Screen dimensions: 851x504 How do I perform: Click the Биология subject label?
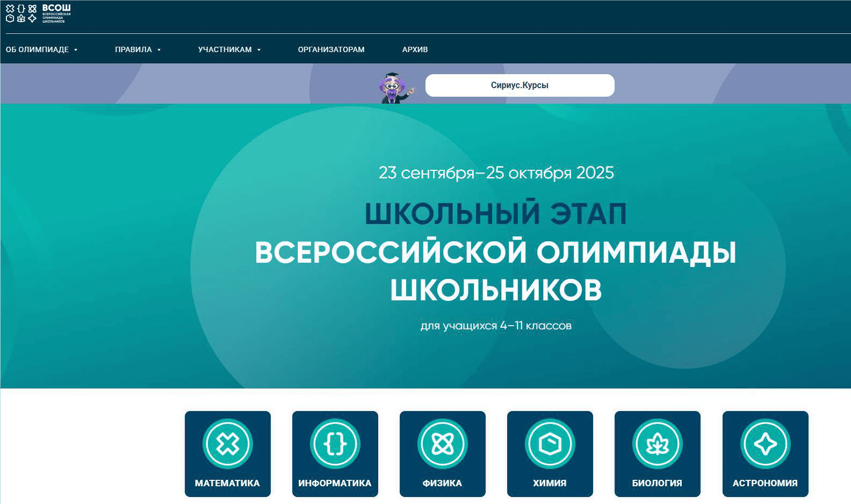(657, 483)
